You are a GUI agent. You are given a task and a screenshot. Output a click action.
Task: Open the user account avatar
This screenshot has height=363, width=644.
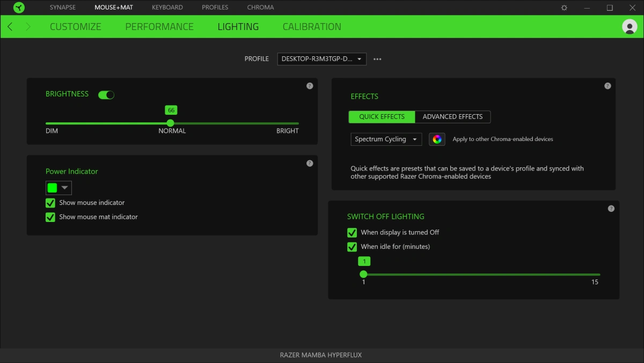pos(630,27)
